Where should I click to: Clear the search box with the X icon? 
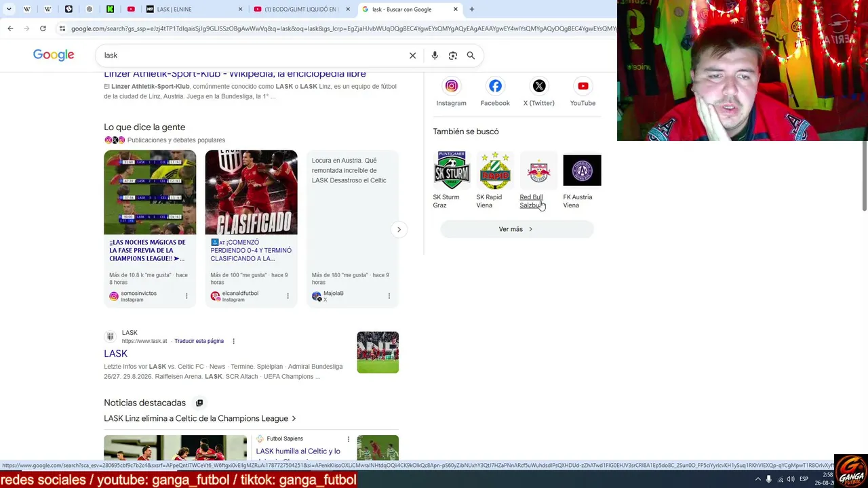click(412, 56)
